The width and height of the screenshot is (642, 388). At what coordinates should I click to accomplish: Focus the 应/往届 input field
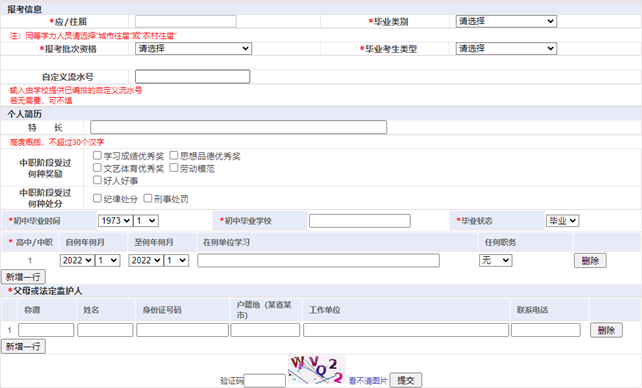click(x=186, y=21)
